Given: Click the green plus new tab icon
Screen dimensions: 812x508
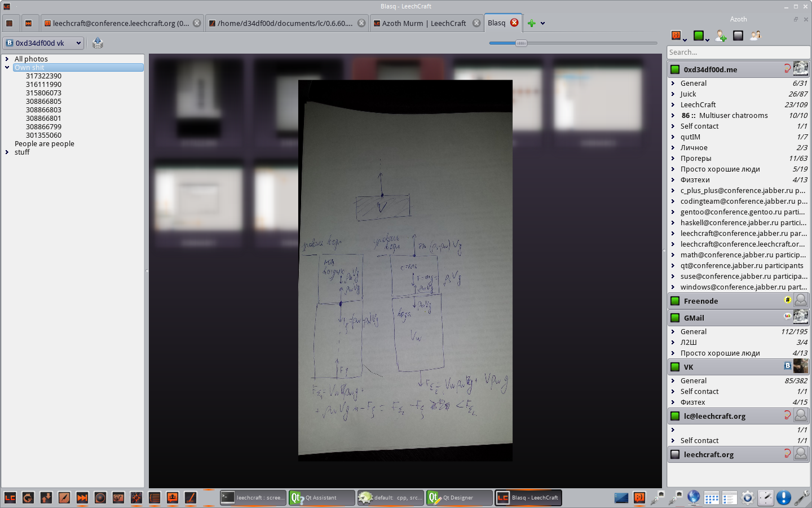Looking at the screenshot, I should click(531, 23).
